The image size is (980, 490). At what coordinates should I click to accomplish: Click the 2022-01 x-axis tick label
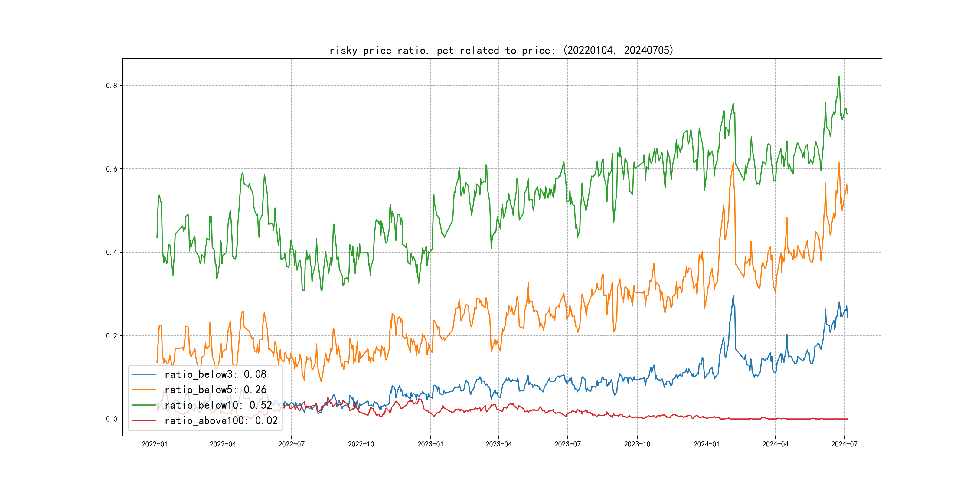[155, 444]
